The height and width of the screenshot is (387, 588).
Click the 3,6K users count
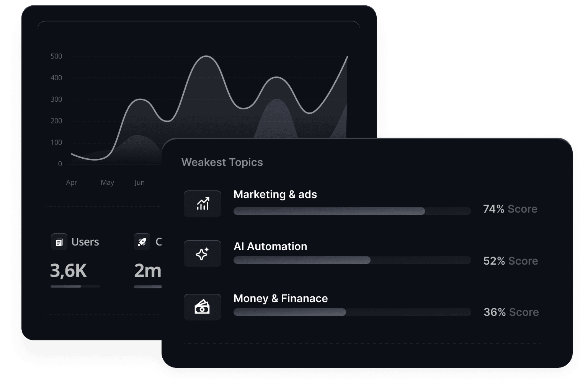(x=69, y=270)
